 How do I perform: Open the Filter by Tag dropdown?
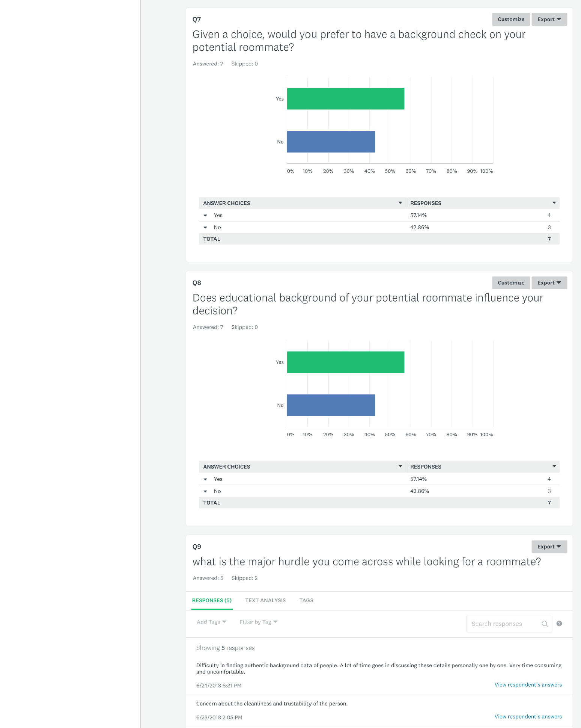click(259, 622)
